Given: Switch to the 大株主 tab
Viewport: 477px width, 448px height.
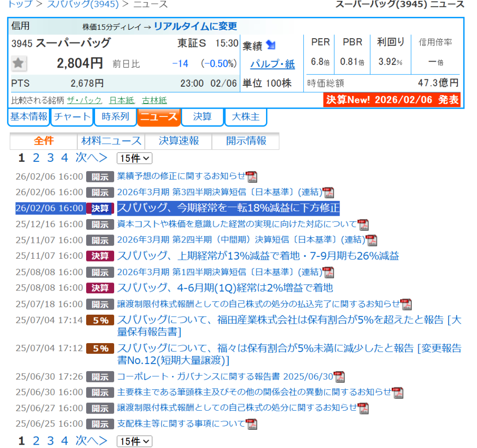Looking at the screenshot, I should coord(245,117).
